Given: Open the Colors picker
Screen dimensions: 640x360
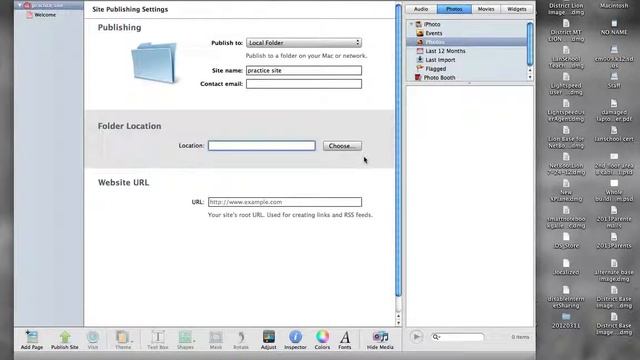Looking at the screenshot, I should tap(322, 340).
